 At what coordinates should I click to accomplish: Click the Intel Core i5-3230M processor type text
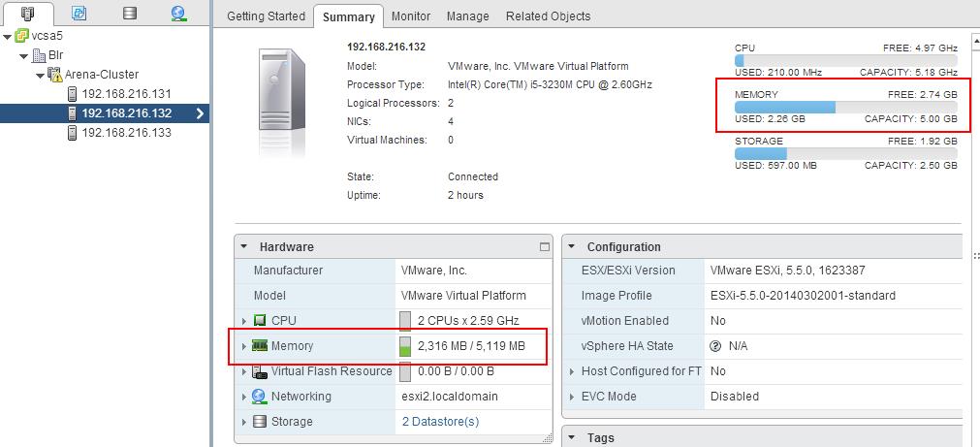tap(550, 84)
